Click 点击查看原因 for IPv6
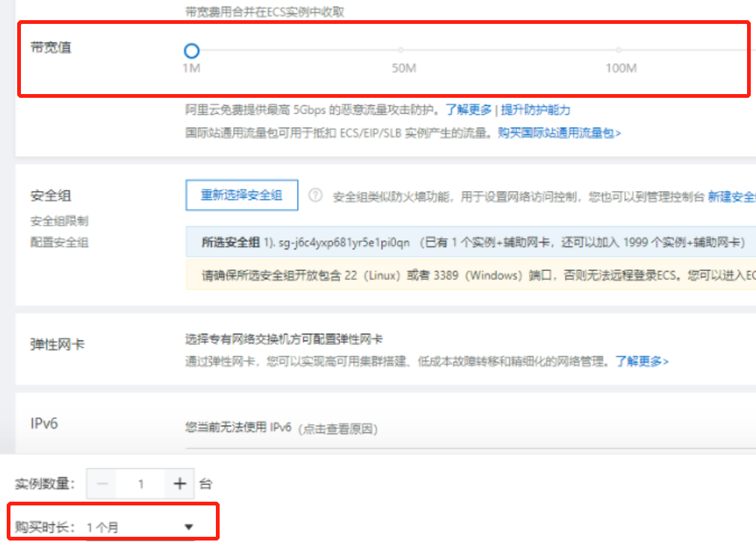This screenshot has width=756, height=542. pos(338,429)
